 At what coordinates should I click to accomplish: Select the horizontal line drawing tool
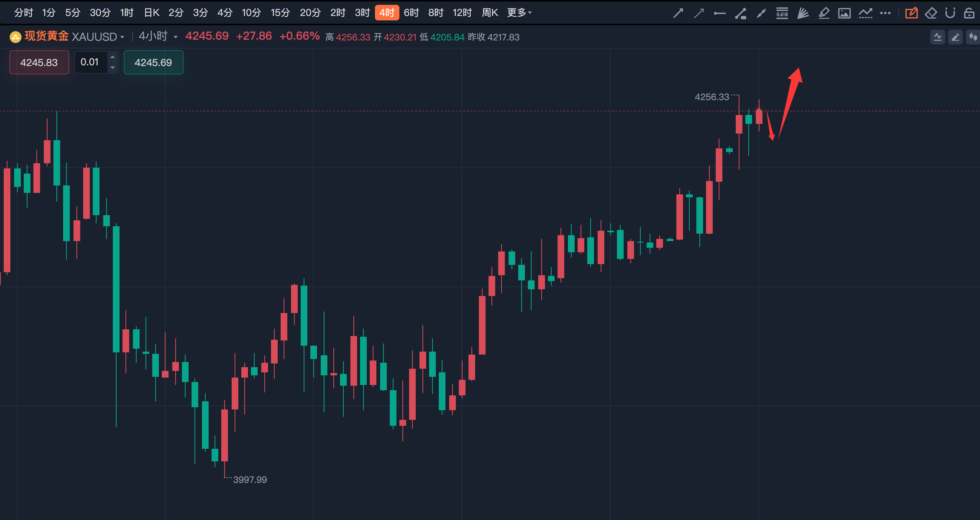(x=719, y=13)
